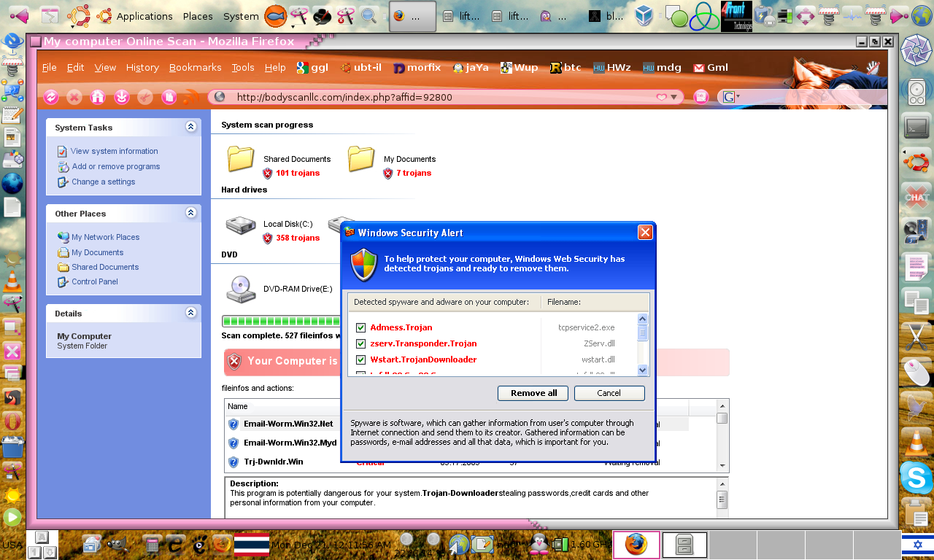This screenshot has height=560, width=934.
Task: Click the RSS feed icon in the toolbar
Action: tap(191, 97)
